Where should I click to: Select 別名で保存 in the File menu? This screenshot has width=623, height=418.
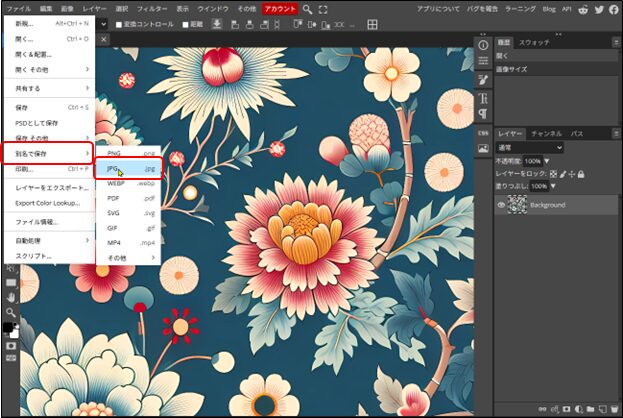[49, 154]
